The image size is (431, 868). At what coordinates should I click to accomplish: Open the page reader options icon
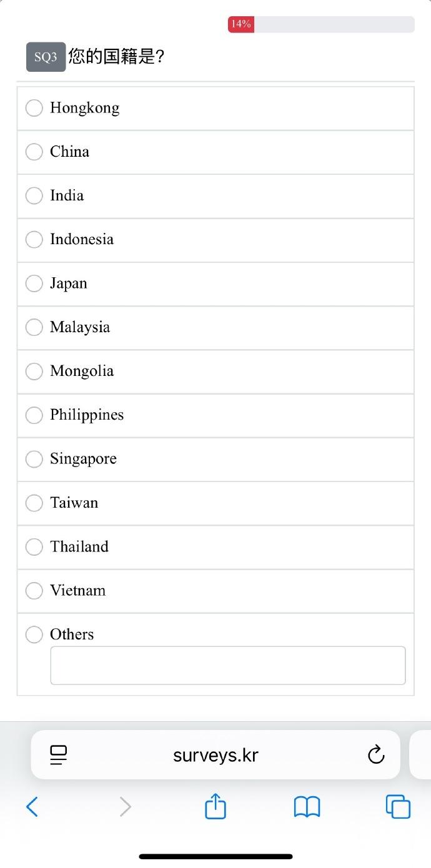tap(59, 755)
